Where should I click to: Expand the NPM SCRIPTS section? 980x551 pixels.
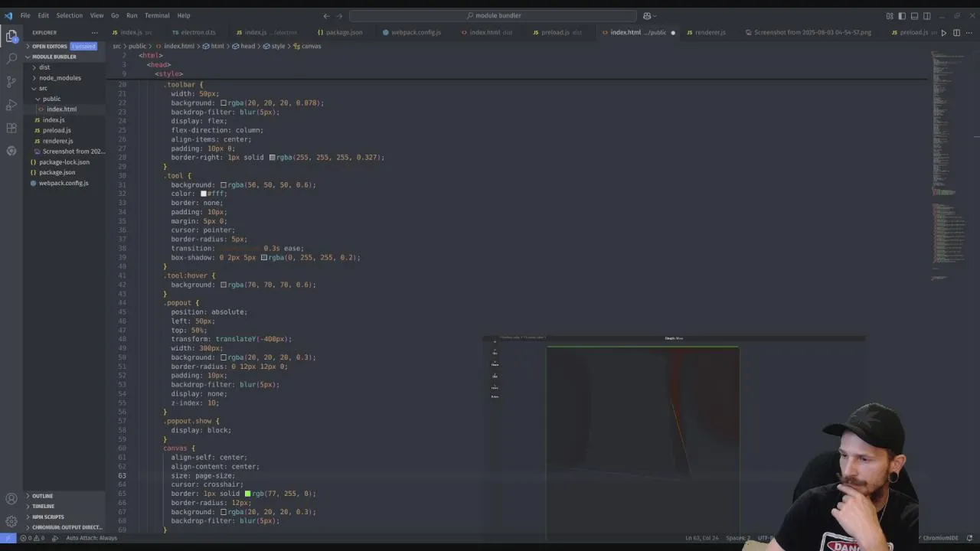(47, 517)
